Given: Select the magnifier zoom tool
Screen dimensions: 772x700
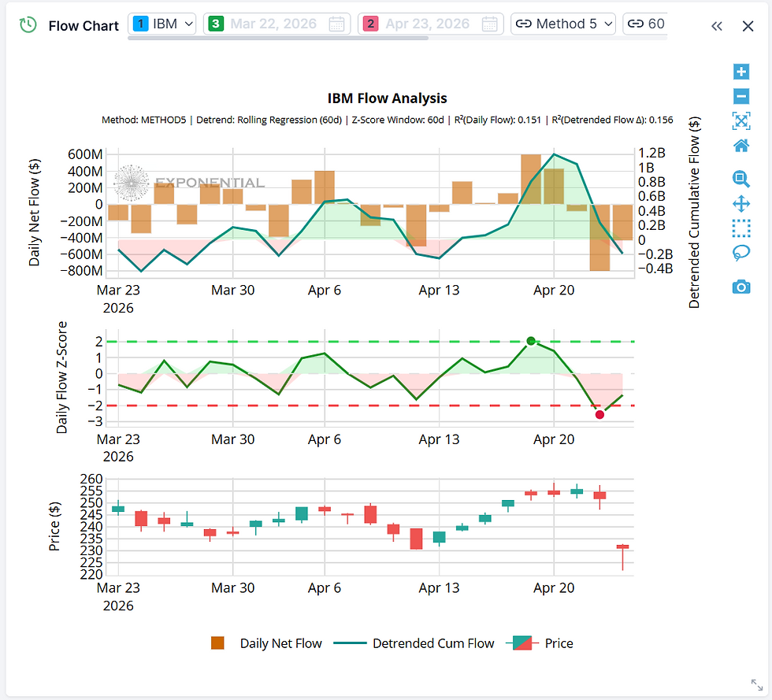Looking at the screenshot, I should (x=741, y=180).
